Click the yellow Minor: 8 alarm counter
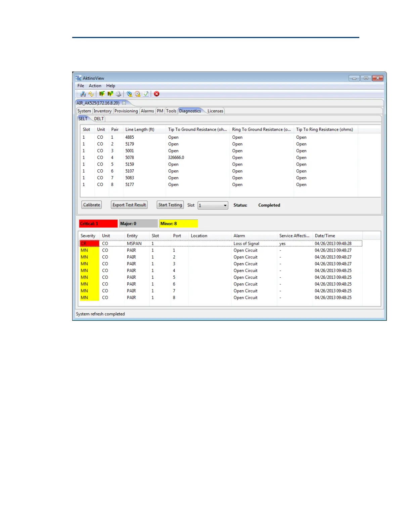 (x=179, y=224)
